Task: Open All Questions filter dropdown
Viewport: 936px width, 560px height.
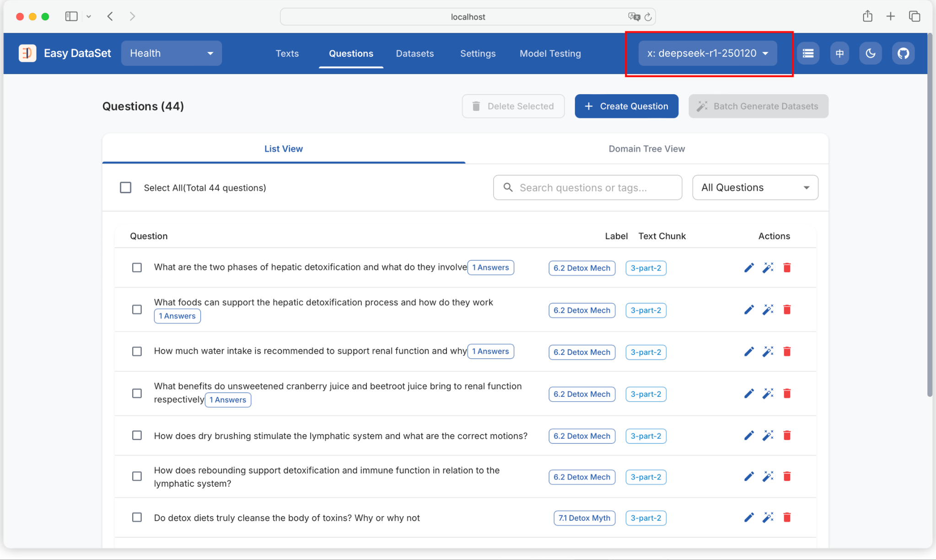Action: 755,188
